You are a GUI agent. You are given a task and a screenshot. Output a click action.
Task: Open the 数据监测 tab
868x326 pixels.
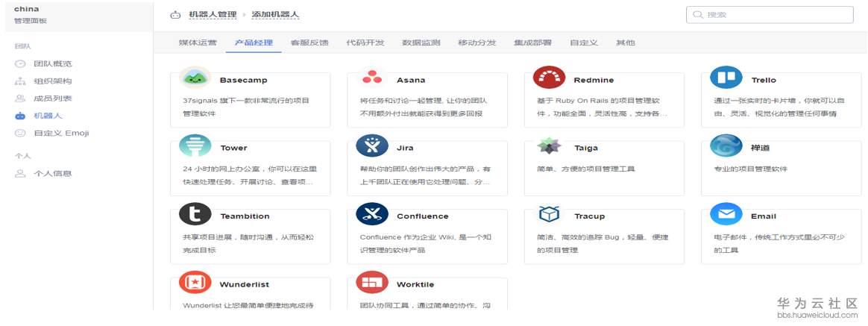coord(421,43)
